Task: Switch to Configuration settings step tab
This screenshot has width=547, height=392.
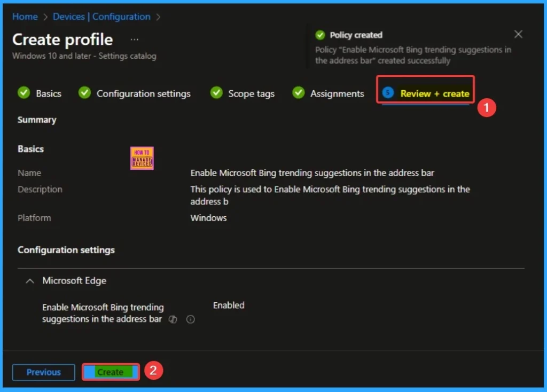Action: [x=143, y=93]
